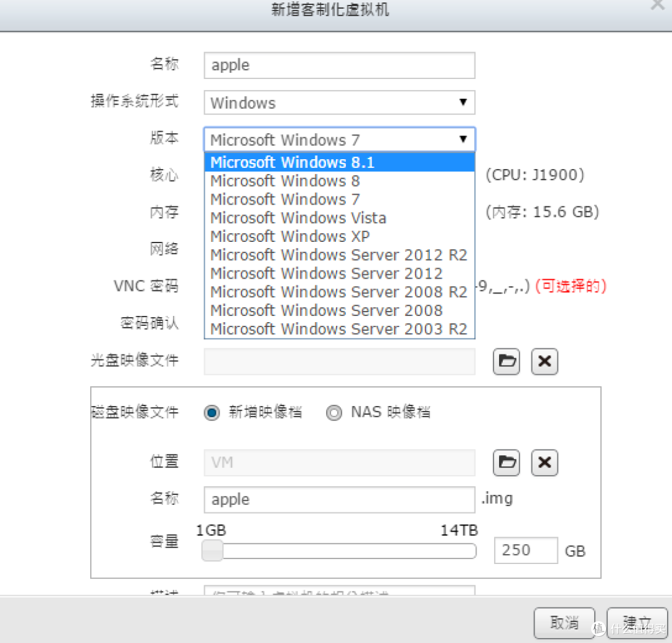Open the operating system type Windows dropdown
Screen dimensions: 672x643
[x=340, y=103]
